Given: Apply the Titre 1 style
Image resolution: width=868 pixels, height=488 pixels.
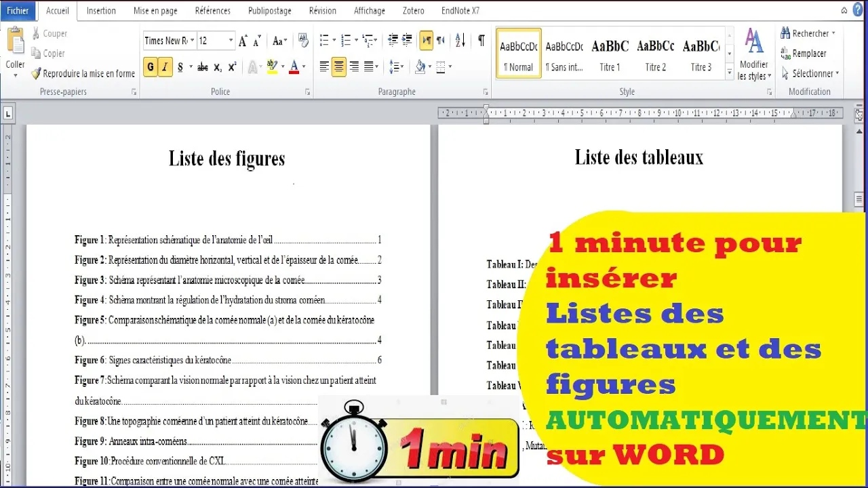Looking at the screenshot, I should coord(610,54).
